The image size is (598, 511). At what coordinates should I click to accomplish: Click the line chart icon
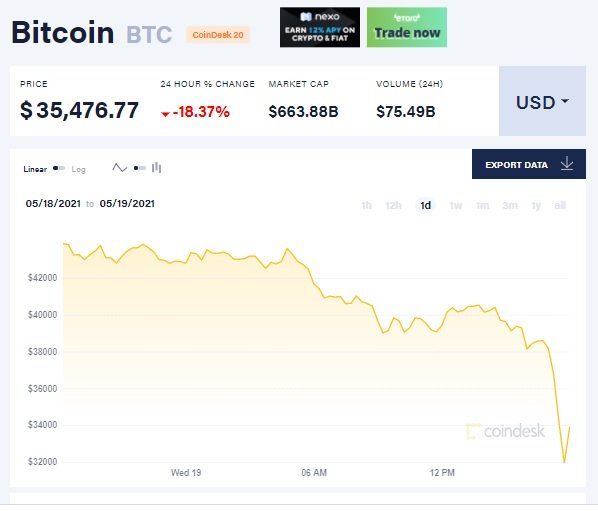[x=119, y=168]
